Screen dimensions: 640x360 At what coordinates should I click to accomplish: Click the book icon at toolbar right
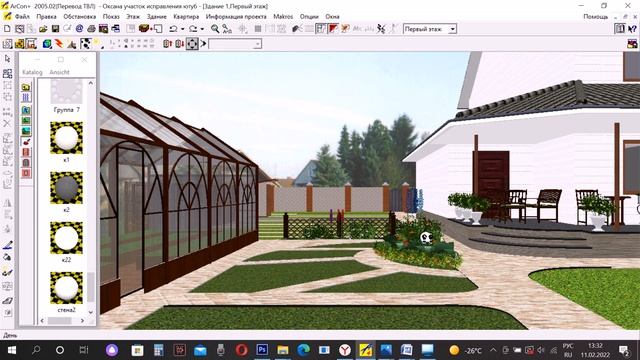tap(620, 29)
